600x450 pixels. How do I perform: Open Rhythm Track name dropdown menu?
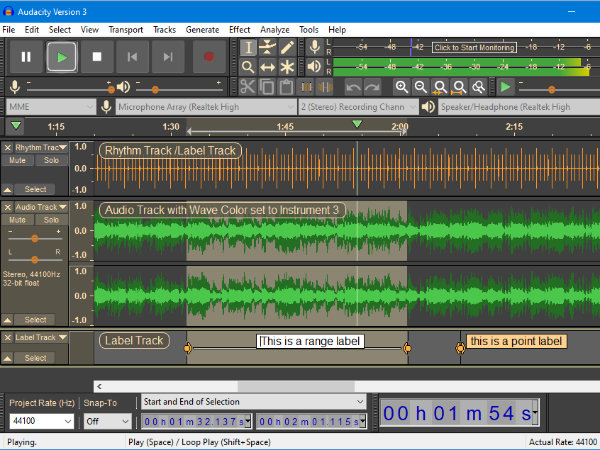(41, 148)
